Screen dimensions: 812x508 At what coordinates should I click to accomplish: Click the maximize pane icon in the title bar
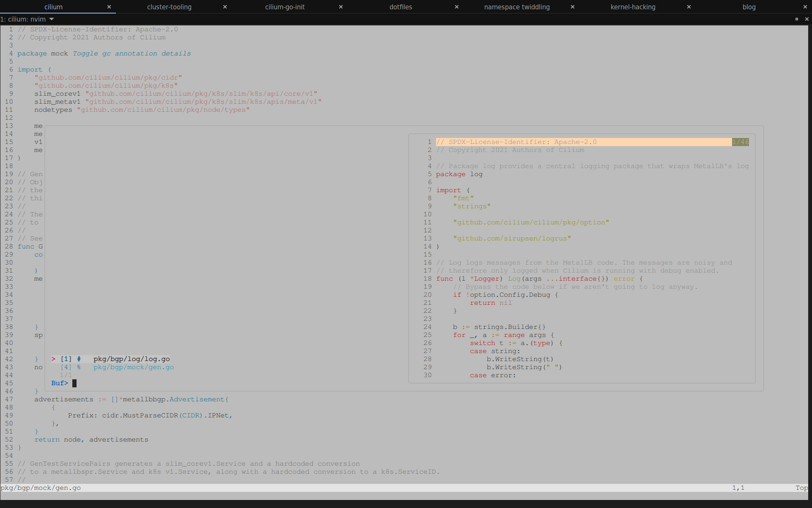(796, 19)
